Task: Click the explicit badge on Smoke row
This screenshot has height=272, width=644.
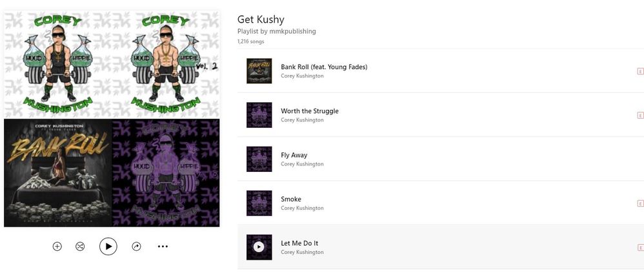Action: click(640, 204)
